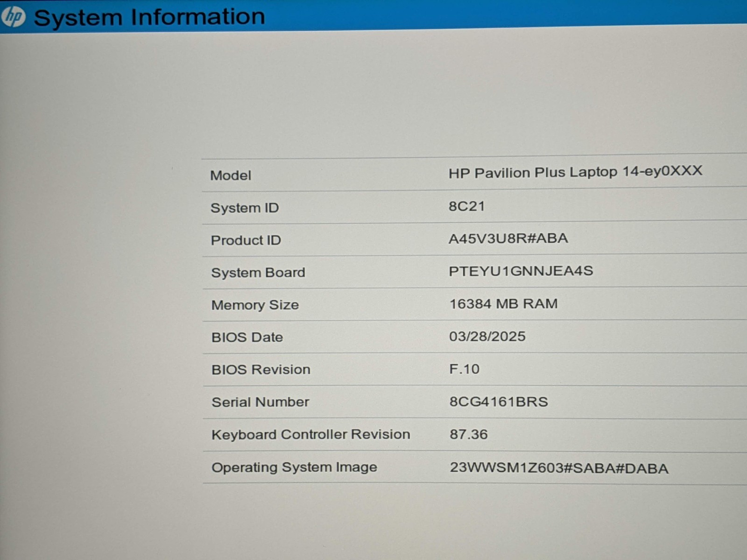
Task: Click the HP logo icon
Action: pos(13,17)
